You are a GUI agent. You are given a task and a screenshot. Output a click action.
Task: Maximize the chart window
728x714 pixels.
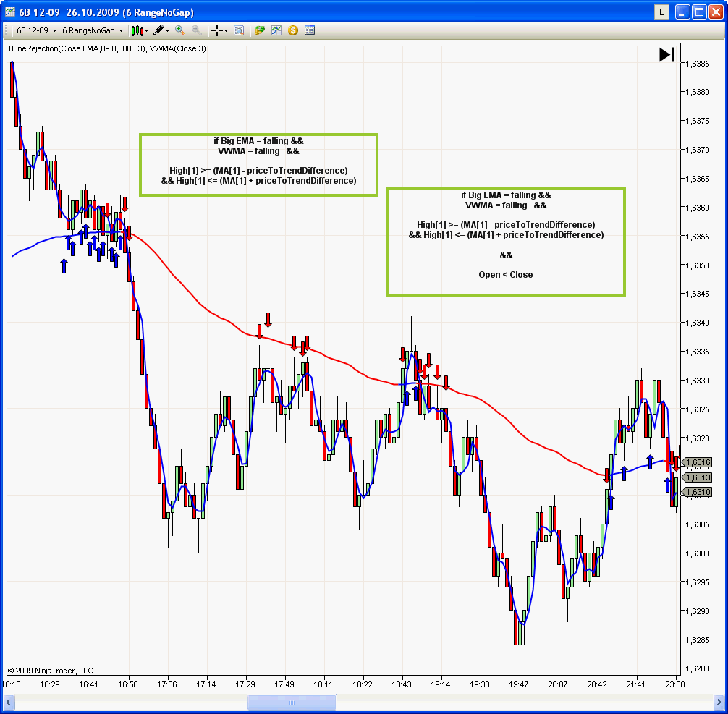(x=699, y=12)
